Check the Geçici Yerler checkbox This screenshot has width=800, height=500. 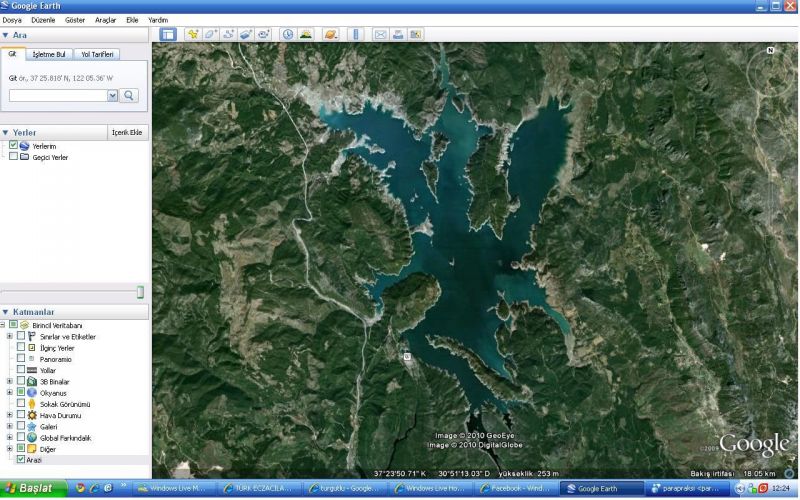pos(13,157)
